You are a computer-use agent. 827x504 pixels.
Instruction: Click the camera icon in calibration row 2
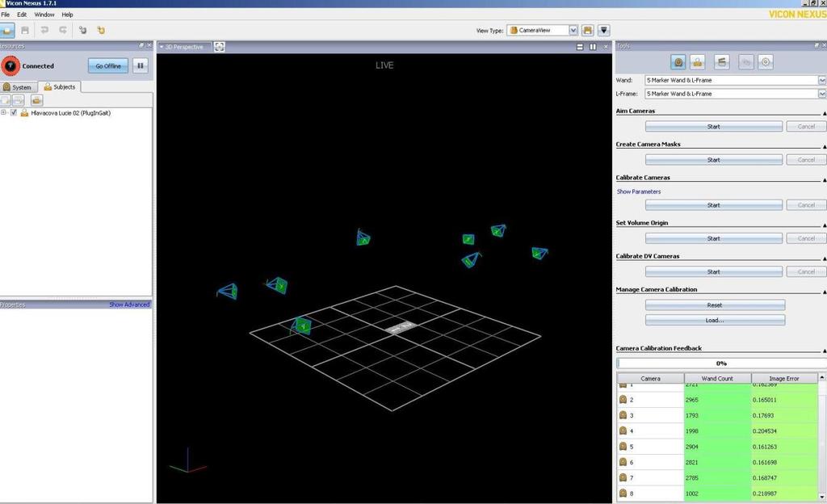click(x=623, y=400)
